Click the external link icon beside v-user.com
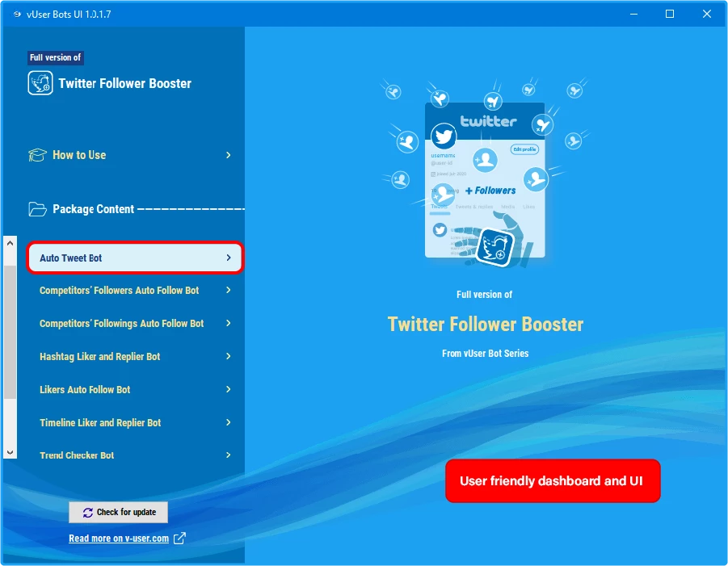Screen dimensions: 728x566 tap(179, 539)
